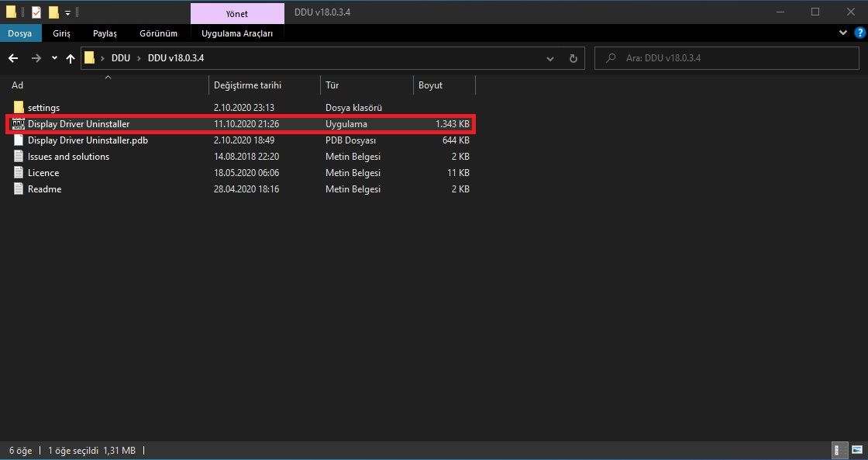Image resolution: width=868 pixels, height=460 pixels.
Task: Click the folder icon in title bar
Action: click(x=11, y=12)
